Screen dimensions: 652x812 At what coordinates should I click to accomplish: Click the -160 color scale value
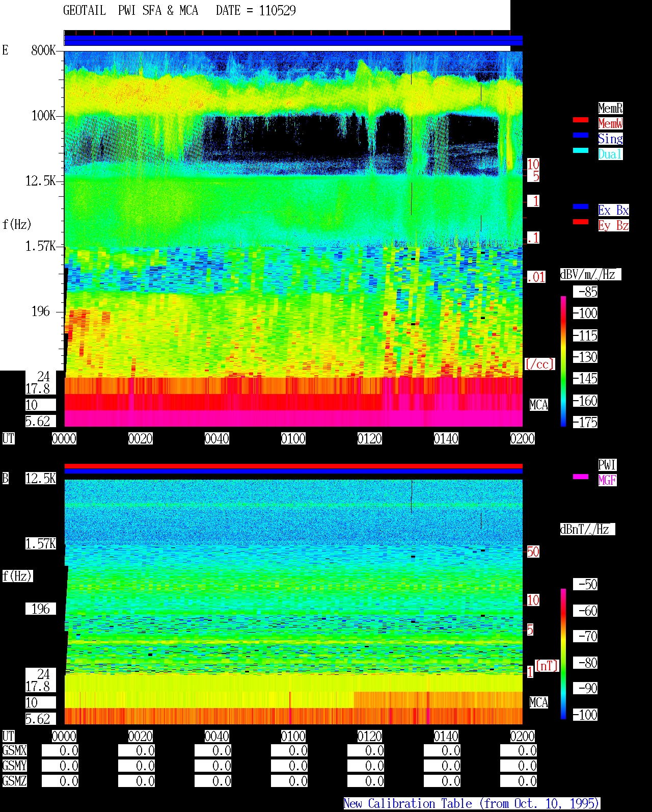pos(585,401)
